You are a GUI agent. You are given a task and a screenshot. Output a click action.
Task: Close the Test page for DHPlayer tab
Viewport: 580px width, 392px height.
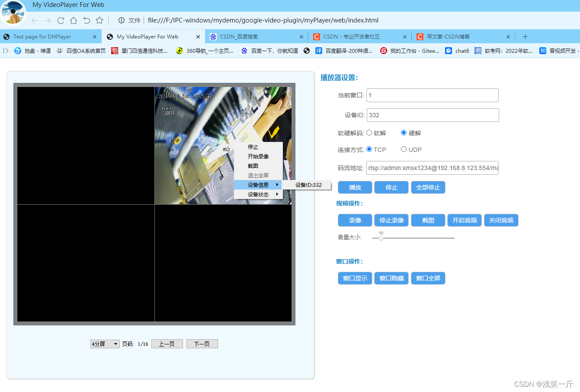pos(95,37)
